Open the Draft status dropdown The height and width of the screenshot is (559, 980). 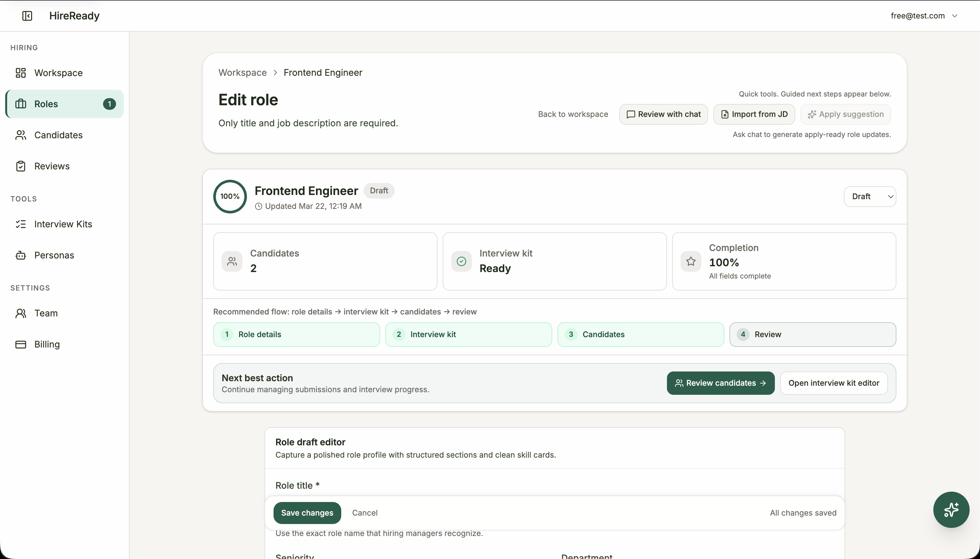click(x=870, y=196)
